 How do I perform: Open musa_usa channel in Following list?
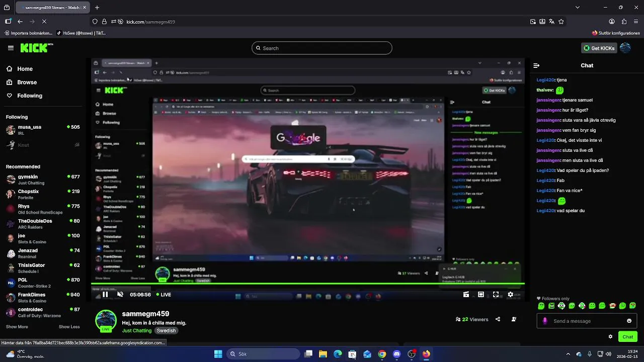tap(43, 130)
